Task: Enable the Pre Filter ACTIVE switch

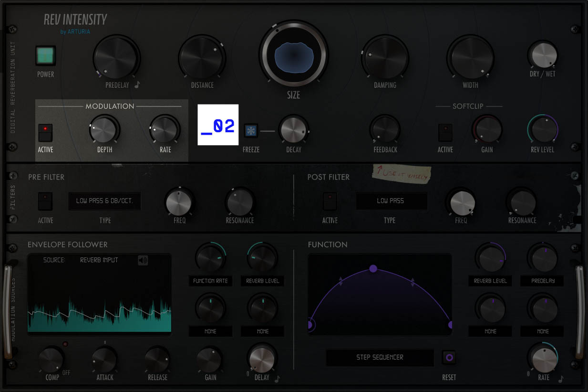Action: point(45,201)
